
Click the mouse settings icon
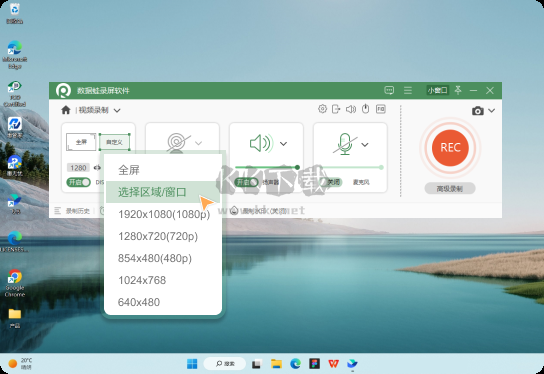(x=365, y=109)
